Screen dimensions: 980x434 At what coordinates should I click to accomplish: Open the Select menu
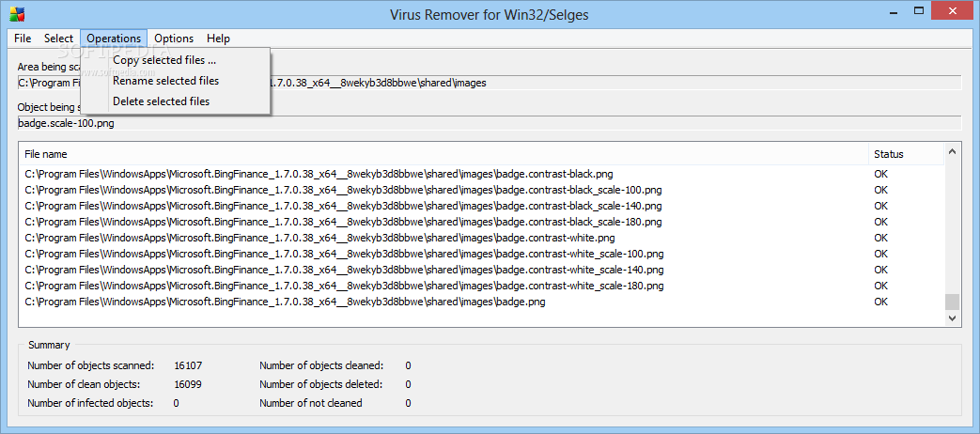tap(59, 39)
